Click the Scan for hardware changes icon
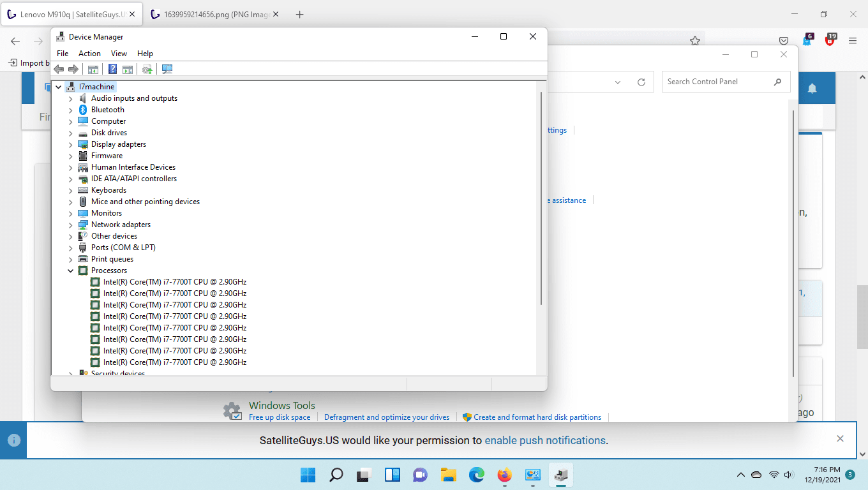Viewport: 868px width, 490px height. [x=167, y=69]
